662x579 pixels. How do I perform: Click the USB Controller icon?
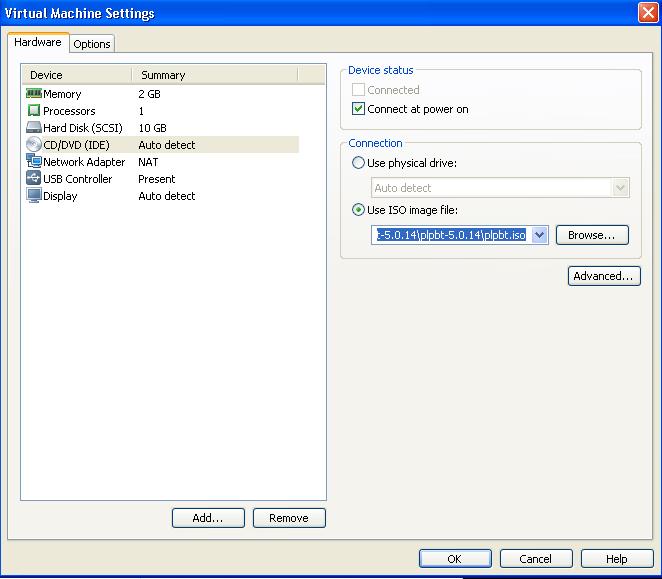pos(34,178)
